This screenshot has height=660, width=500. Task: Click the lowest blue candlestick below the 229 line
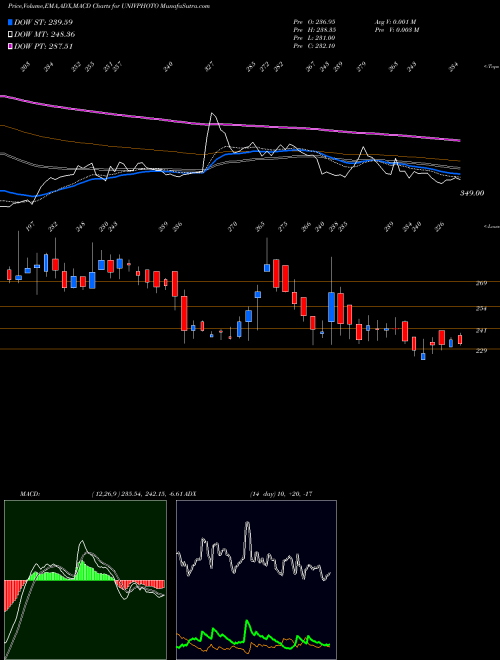423,357
